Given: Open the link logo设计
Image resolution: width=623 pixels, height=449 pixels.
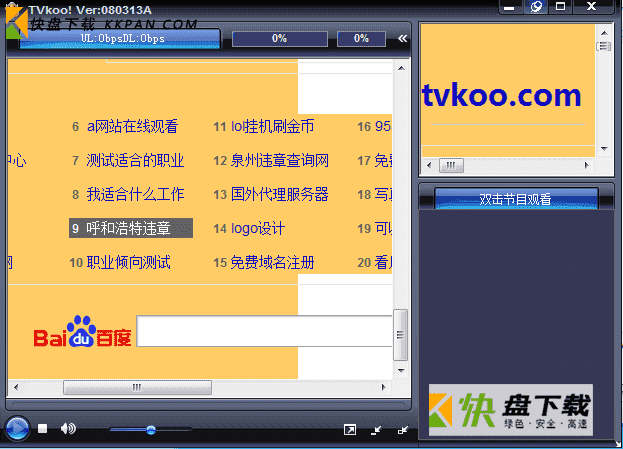Looking at the screenshot, I should click(257, 228).
